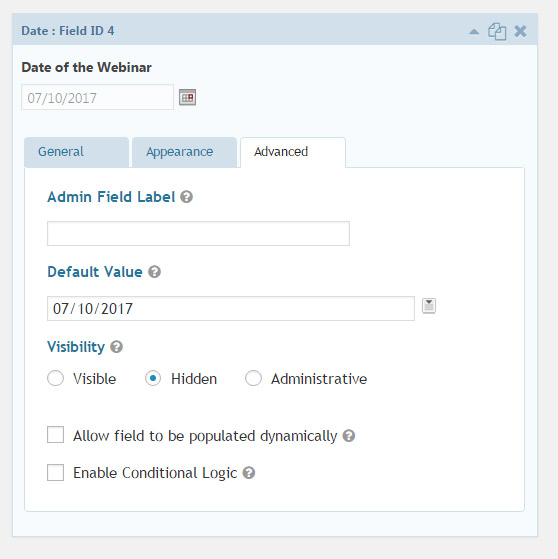Image resolution: width=558 pixels, height=559 pixels.
Task: Click the duplicate field icon
Action: tap(497, 31)
